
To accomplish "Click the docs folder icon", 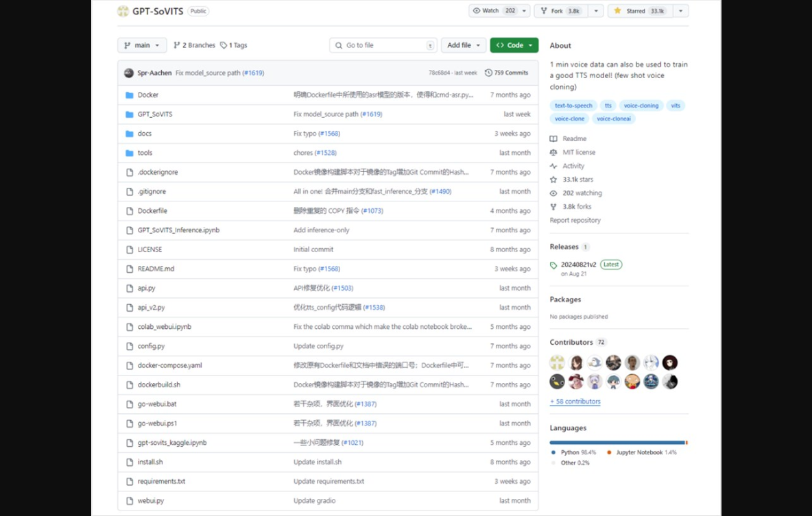I will pyautogui.click(x=130, y=134).
